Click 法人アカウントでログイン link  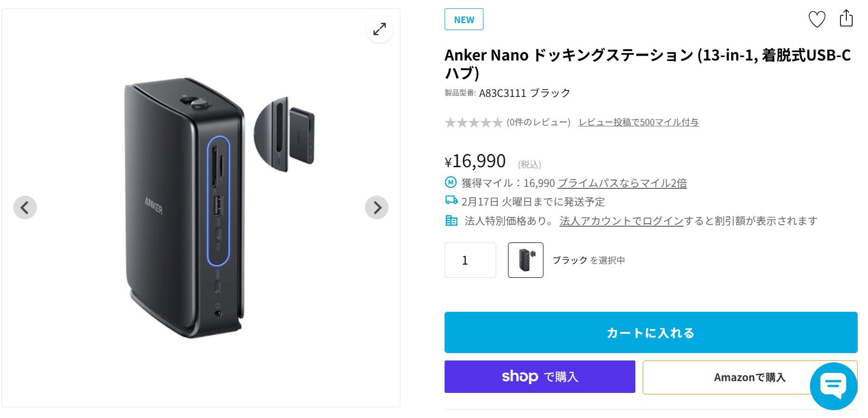[x=621, y=221]
